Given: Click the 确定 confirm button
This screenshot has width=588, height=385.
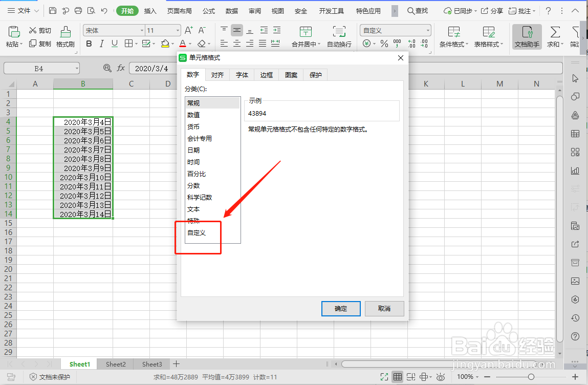Looking at the screenshot, I should (340, 308).
